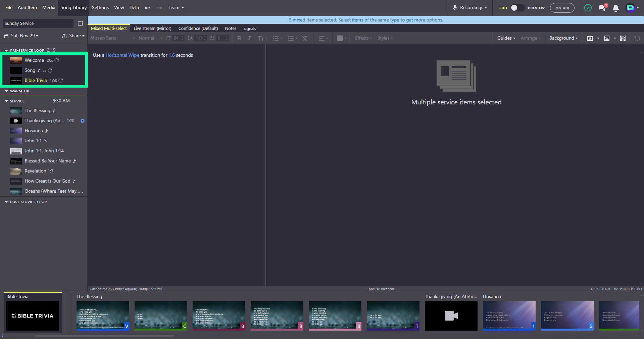The height and width of the screenshot is (339, 644).
Task: Click the new plan icon beside Sunday Service
Action: coord(81,23)
